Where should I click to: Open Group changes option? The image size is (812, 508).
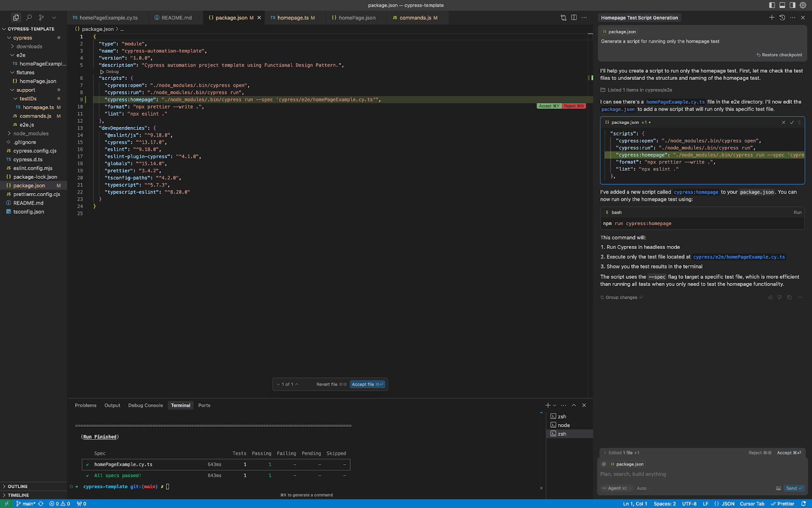coord(621,298)
